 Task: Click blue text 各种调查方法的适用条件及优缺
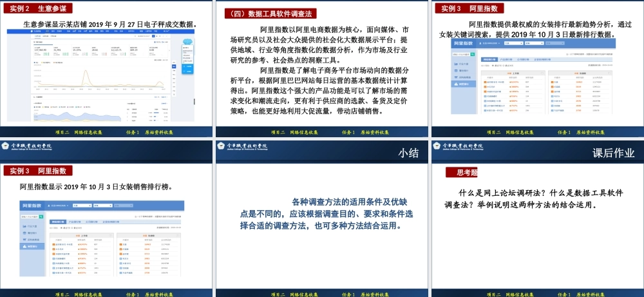[x=327, y=214]
